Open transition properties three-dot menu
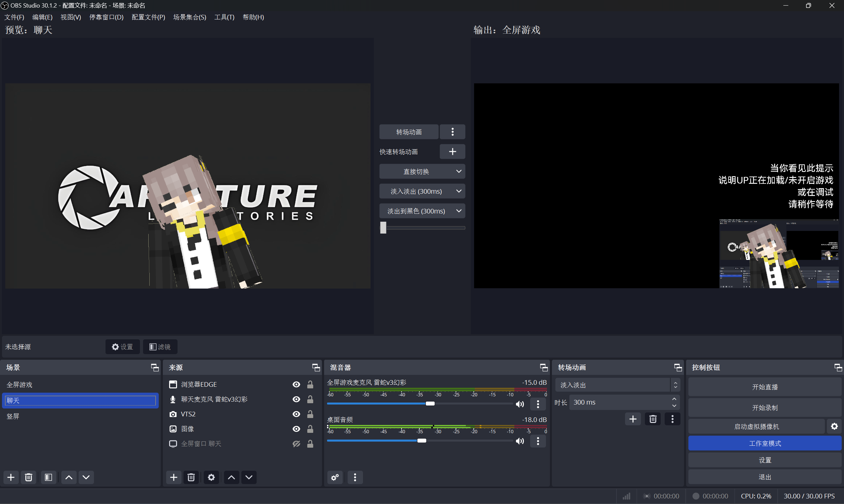This screenshot has height=504, width=844. (672, 419)
